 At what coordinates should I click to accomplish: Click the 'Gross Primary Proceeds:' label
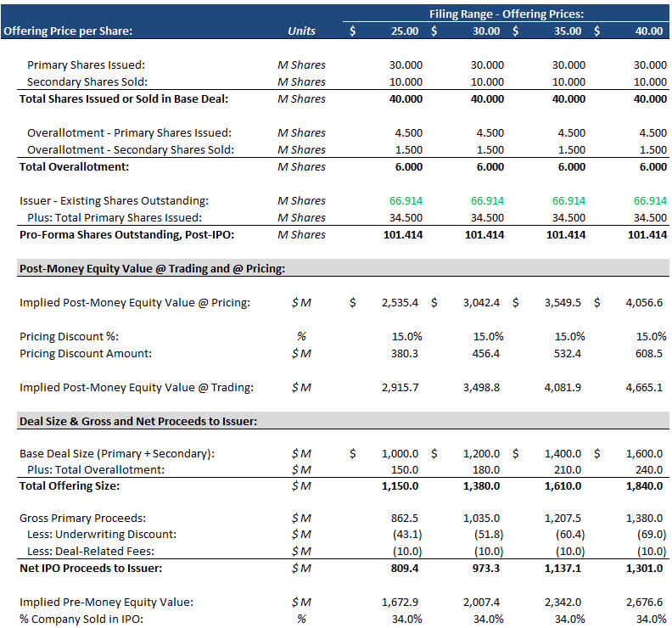[82, 519]
